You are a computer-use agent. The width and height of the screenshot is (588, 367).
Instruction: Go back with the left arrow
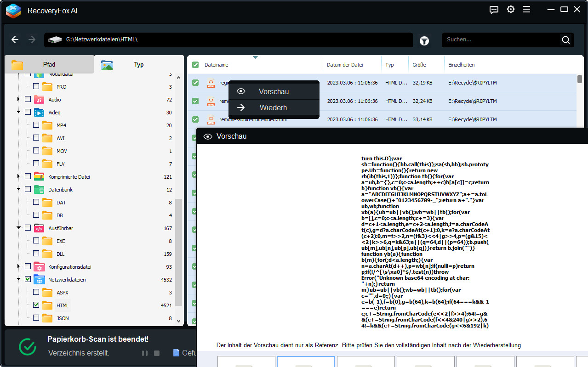coord(15,40)
